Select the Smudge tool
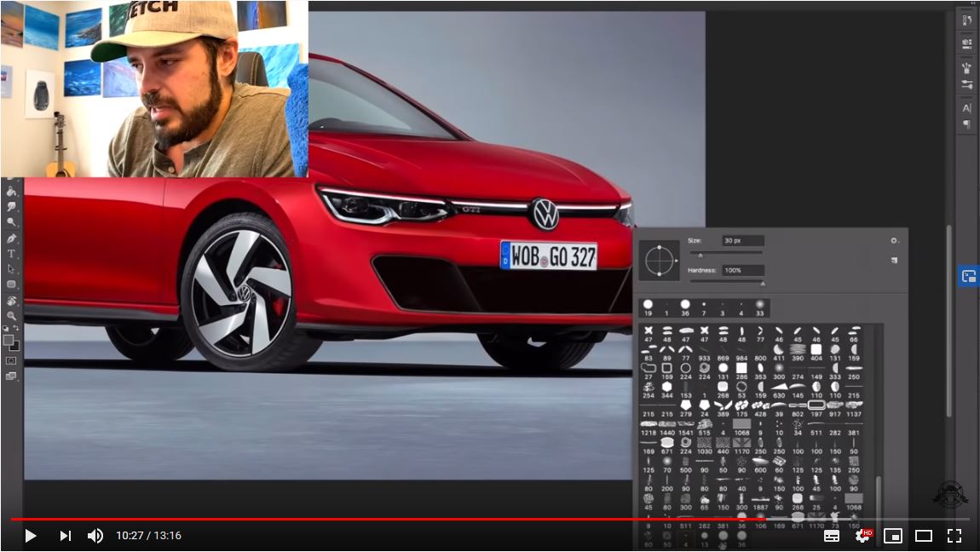 pos(12,206)
